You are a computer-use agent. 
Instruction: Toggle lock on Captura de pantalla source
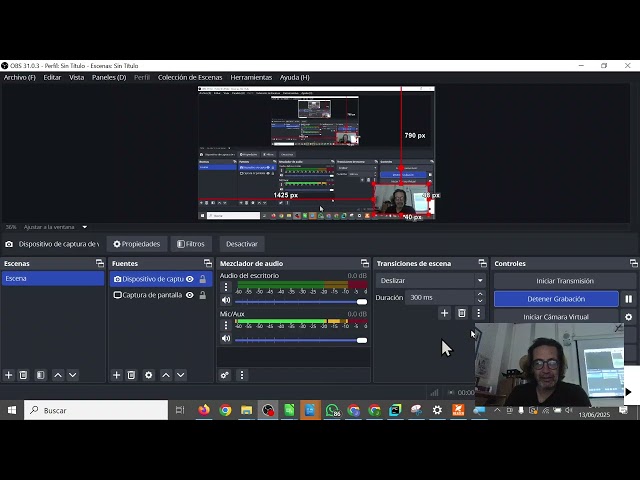click(x=202, y=295)
